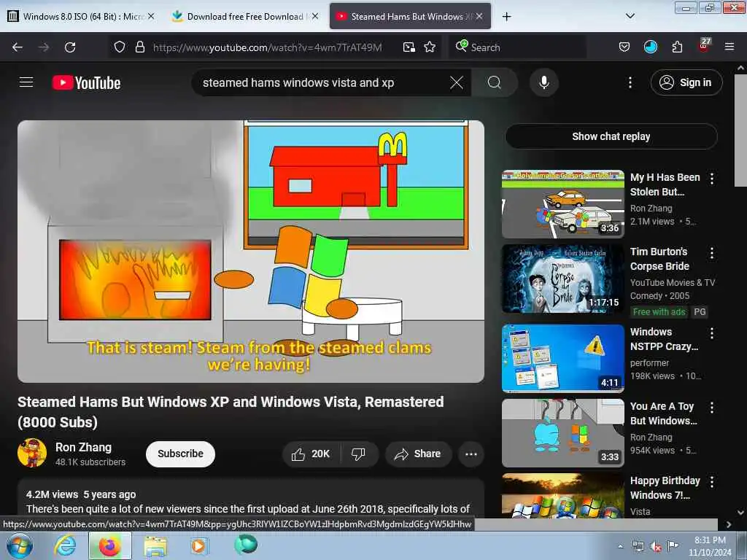Open options menu for My H Has Been Stolen

point(712,179)
